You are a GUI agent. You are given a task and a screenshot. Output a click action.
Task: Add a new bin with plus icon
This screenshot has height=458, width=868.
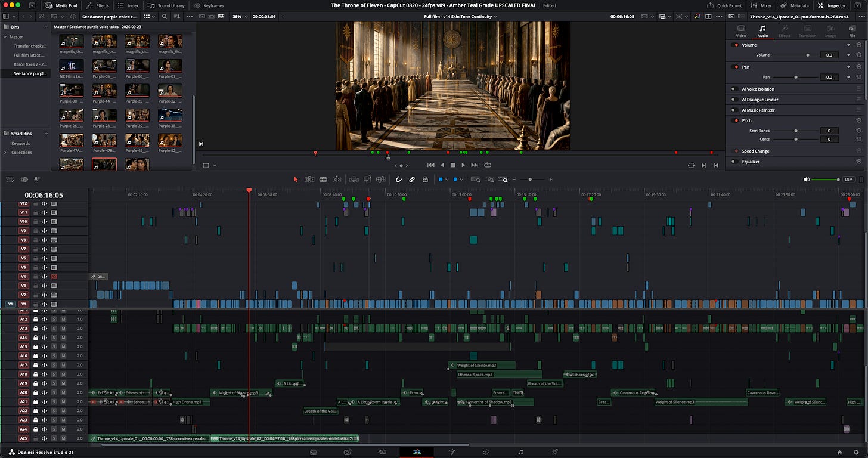[46, 27]
